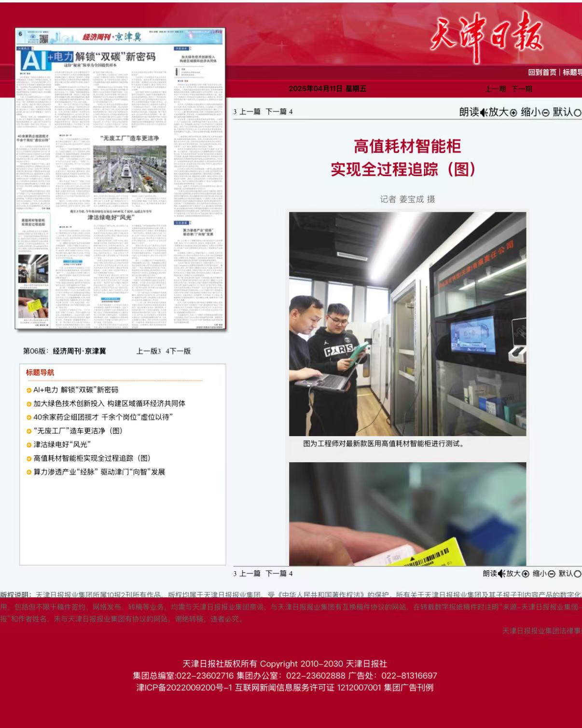This screenshot has height=728, width=582.
Task: Open the 津沽绿电好"风光" article link
Action: click(x=62, y=444)
